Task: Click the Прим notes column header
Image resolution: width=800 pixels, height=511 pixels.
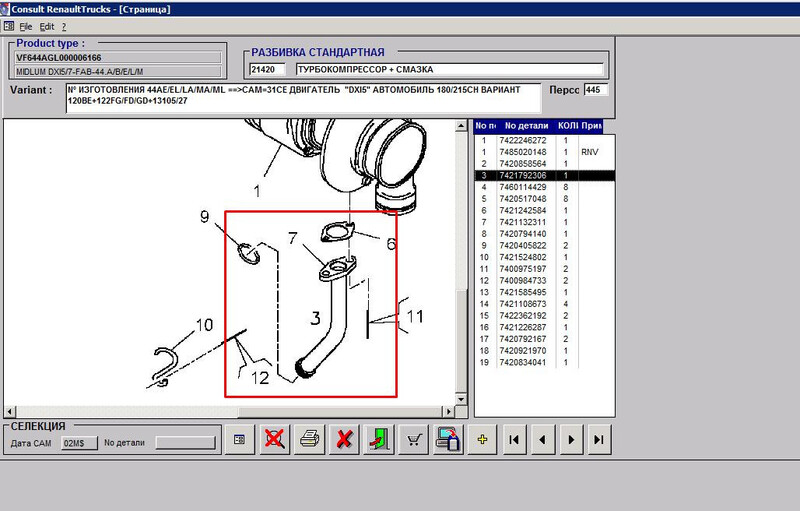Action: tap(591, 125)
